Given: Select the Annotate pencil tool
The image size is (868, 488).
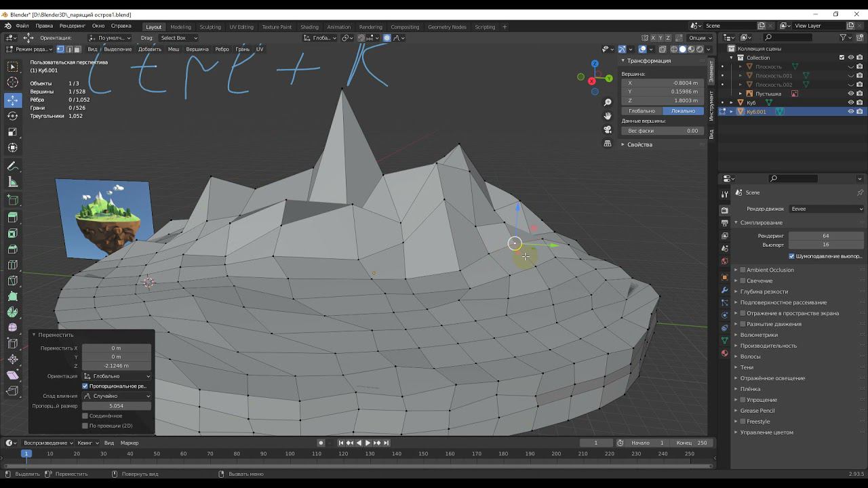Looking at the screenshot, I should (13, 166).
